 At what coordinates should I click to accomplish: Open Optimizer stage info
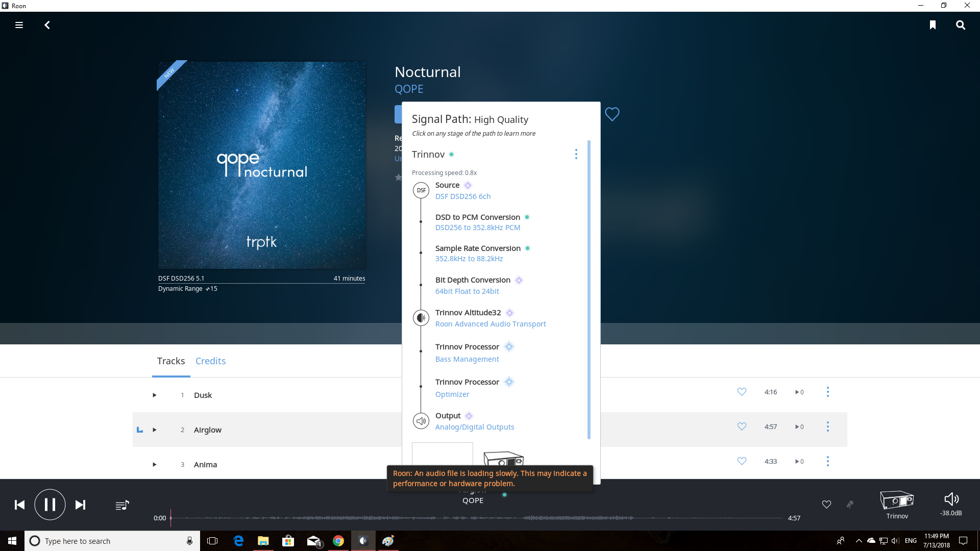coord(452,394)
